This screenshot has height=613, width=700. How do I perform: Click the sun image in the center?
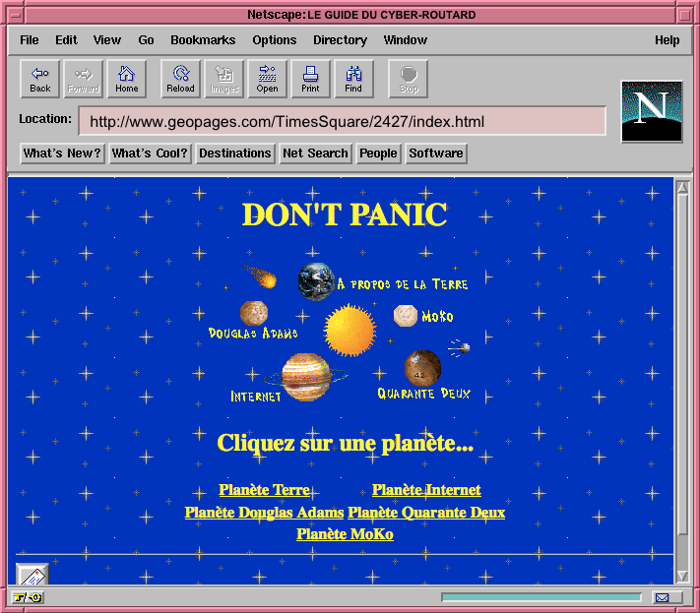(350, 329)
